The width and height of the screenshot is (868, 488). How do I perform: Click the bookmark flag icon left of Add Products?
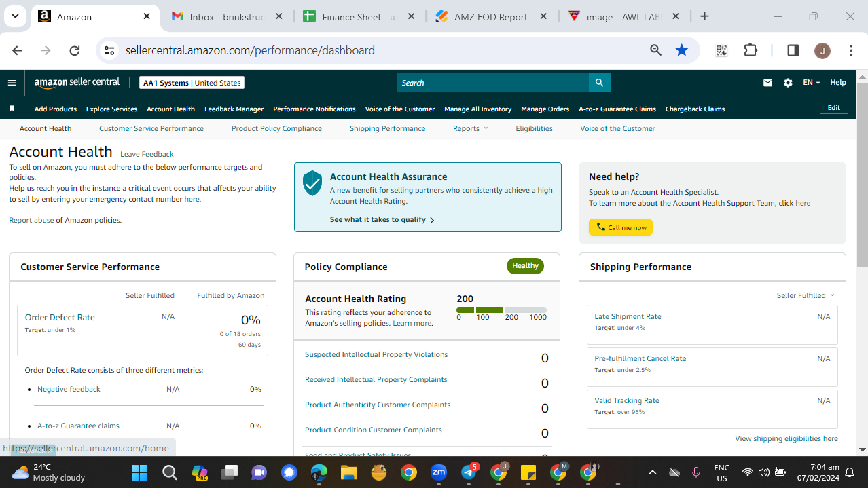pos(12,109)
